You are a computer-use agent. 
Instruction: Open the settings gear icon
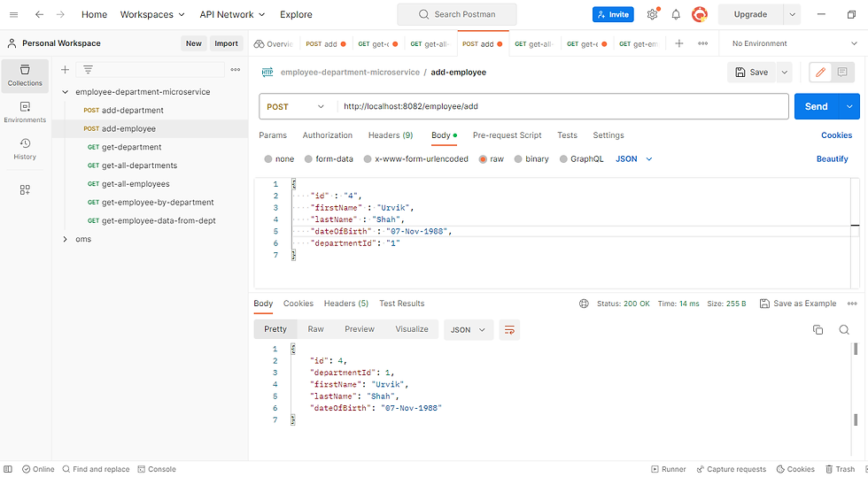tap(653, 14)
